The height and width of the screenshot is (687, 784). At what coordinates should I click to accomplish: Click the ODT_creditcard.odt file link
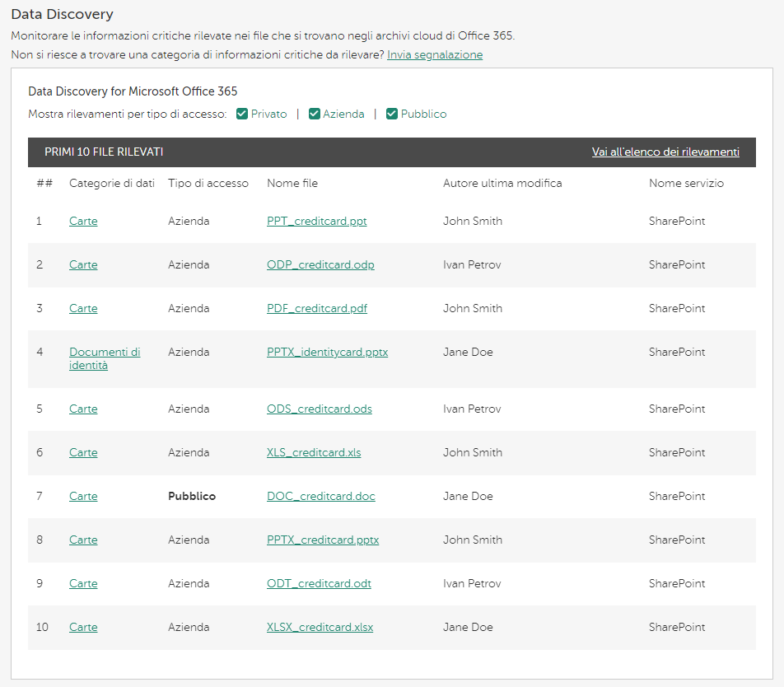point(319,584)
